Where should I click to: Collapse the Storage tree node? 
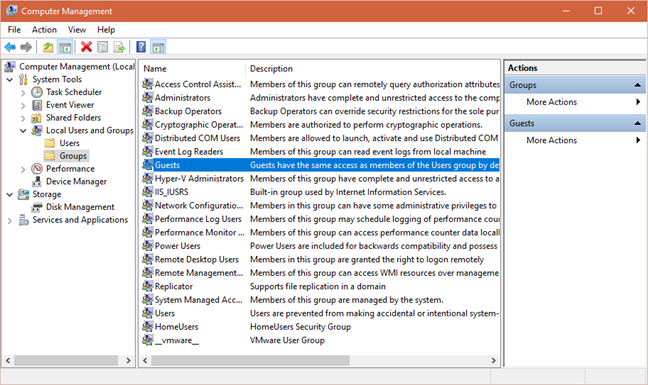pyautogui.click(x=10, y=194)
